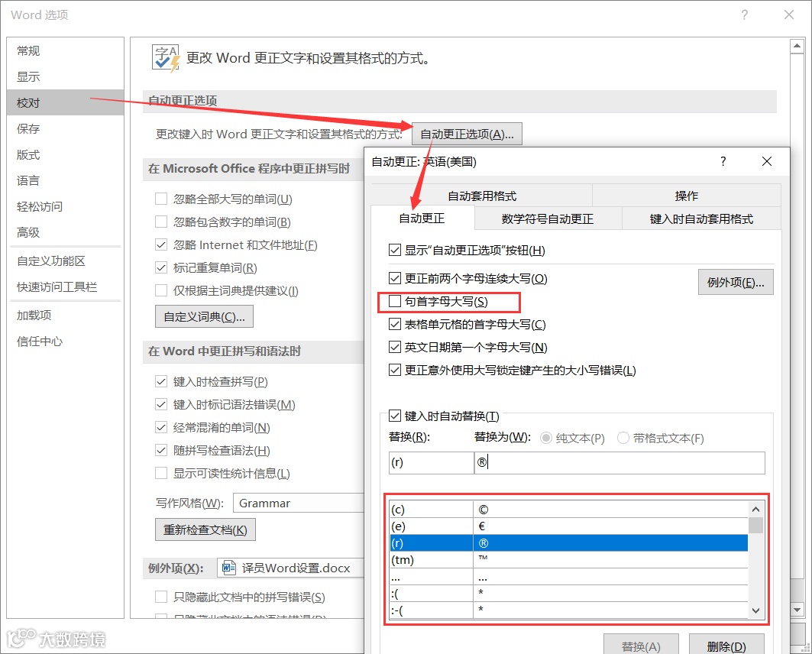The width and height of the screenshot is (812, 654).
Task: Switch to the 键入时自动套用格式 tab
Action: click(701, 219)
